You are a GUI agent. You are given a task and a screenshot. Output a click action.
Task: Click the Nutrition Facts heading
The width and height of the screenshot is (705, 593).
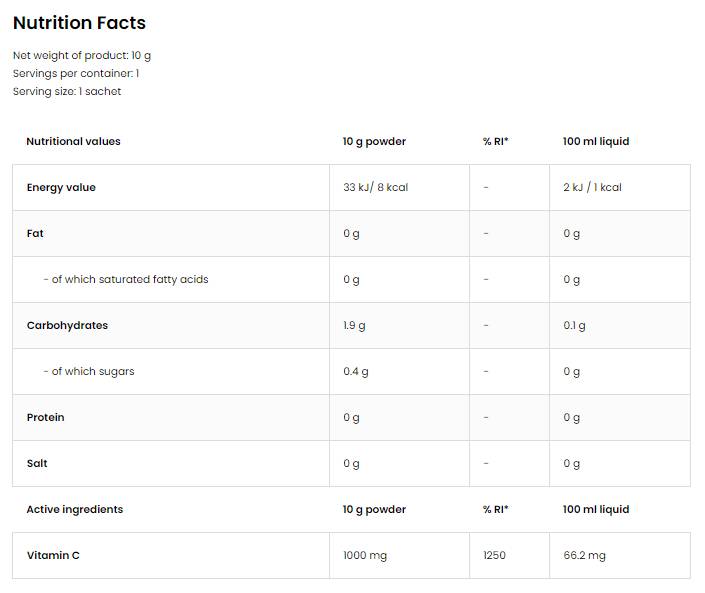[79, 23]
